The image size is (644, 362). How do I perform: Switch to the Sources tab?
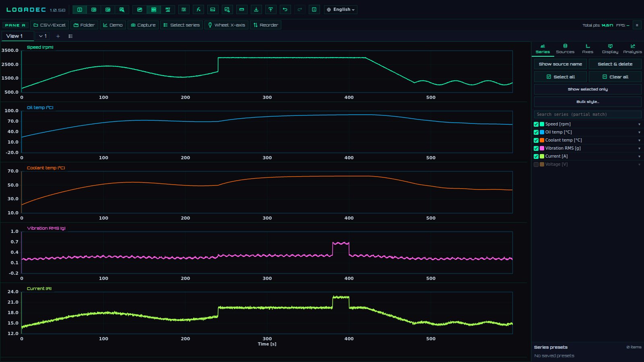(565, 49)
